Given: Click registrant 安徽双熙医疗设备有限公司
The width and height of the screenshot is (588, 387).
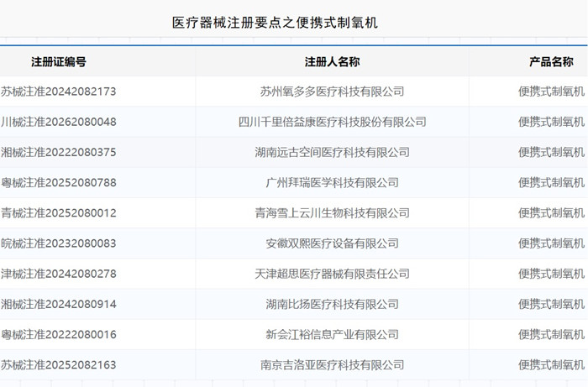Looking at the screenshot, I should point(332,243).
